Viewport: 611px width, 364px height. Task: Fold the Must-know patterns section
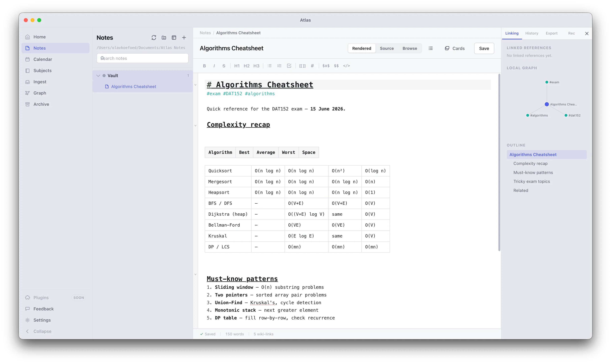[x=196, y=275]
